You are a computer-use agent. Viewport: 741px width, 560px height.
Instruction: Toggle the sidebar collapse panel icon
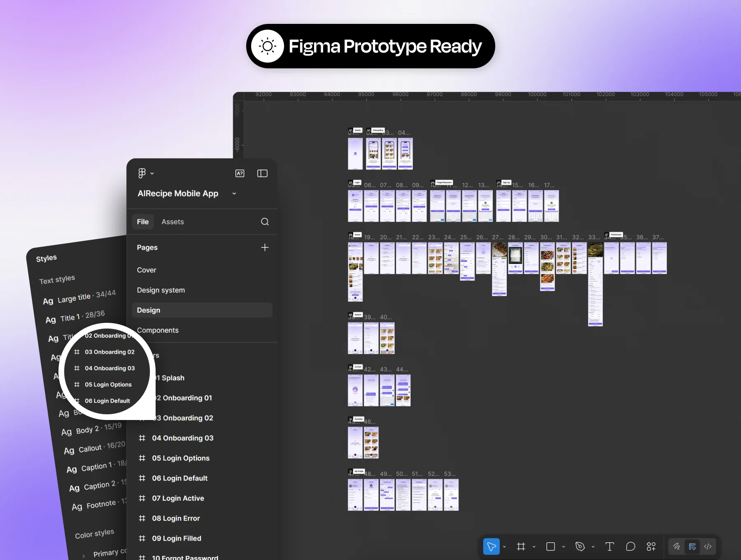click(x=262, y=173)
